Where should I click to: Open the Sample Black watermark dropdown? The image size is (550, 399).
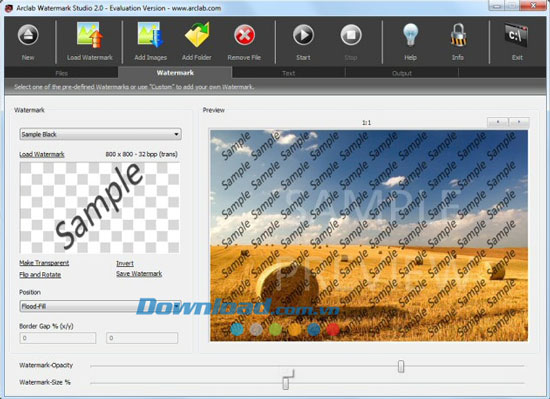pyautogui.click(x=100, y=134)
